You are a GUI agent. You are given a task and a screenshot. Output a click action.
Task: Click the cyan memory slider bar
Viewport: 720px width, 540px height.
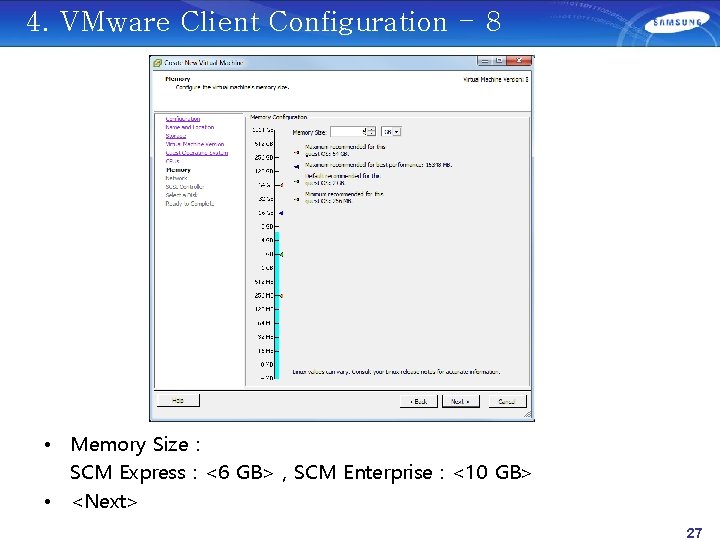pyautogui.click(x=277, y=305)
